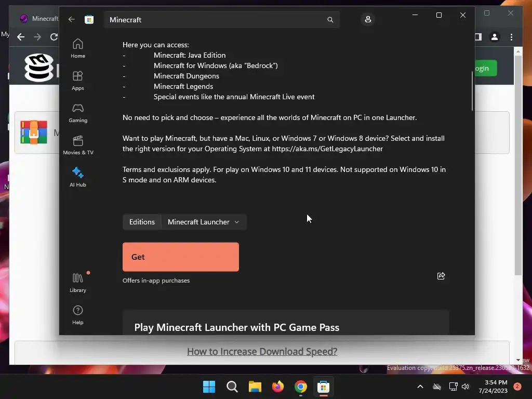
Task: Click the notification badge showing 2
Action: click(x=517, y=387)
